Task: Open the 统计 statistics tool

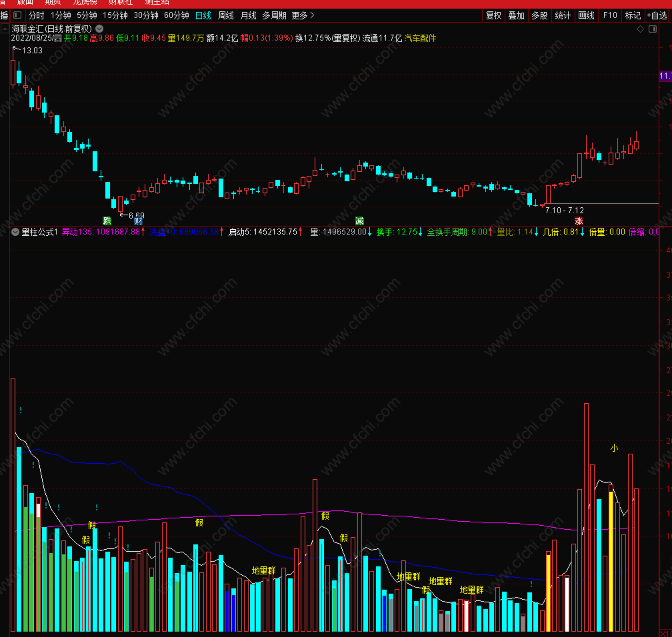Action: pos(563,16)
